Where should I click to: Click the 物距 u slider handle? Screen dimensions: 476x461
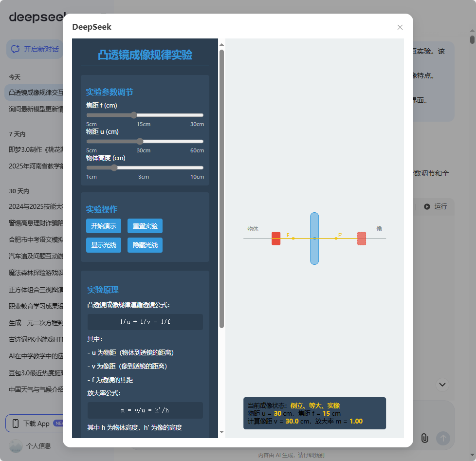[141, 141]
